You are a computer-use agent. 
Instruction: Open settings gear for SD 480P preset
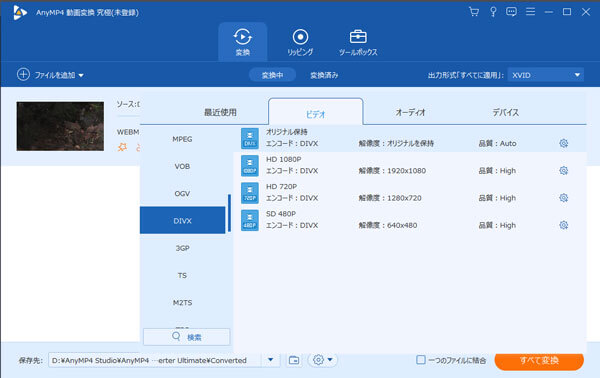coord(563,225)
